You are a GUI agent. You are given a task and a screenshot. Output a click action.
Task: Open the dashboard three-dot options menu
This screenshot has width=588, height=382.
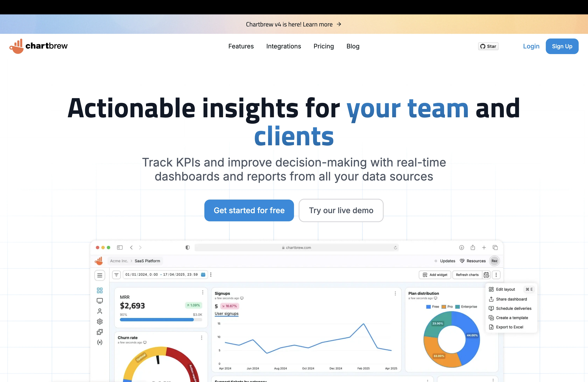(x=496, y=274)
